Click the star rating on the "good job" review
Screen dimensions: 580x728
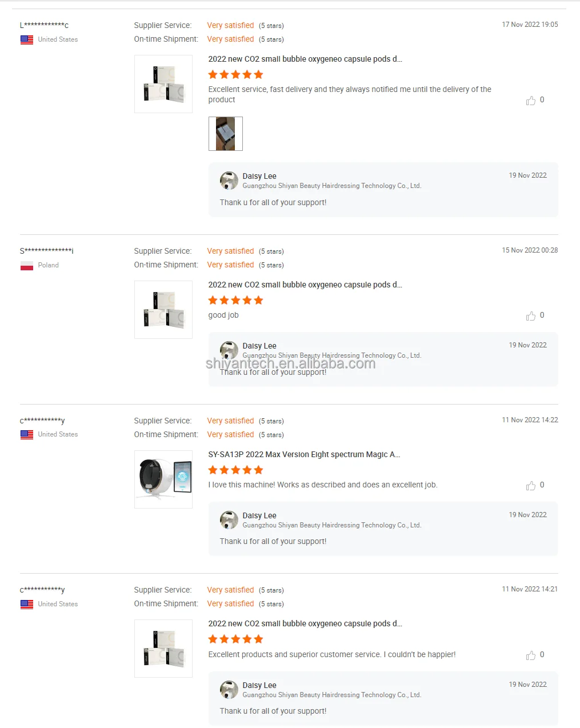coord(235,301)
